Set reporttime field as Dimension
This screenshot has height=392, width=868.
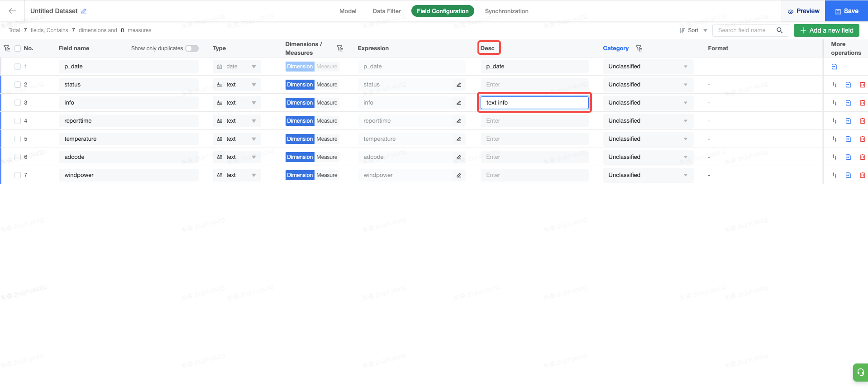(x=300, y=121)
